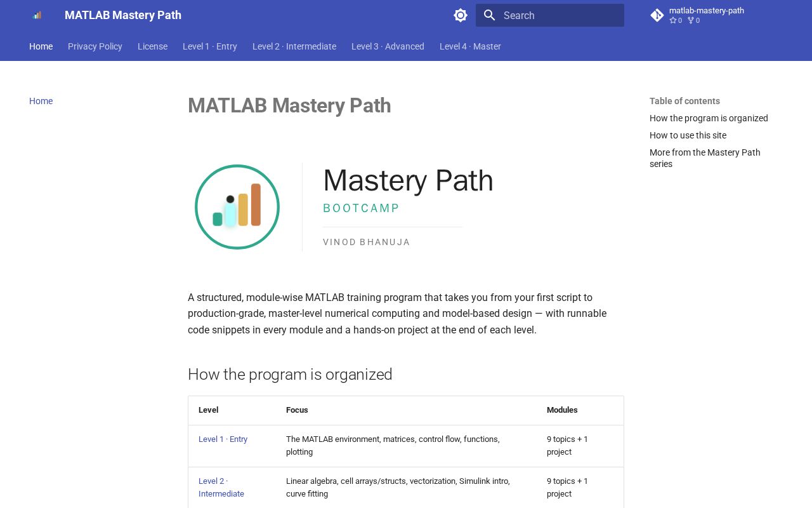The width and height of the screenshot is (812, 508).
Task: Focus the Search input field
Action: pos(550,15)
